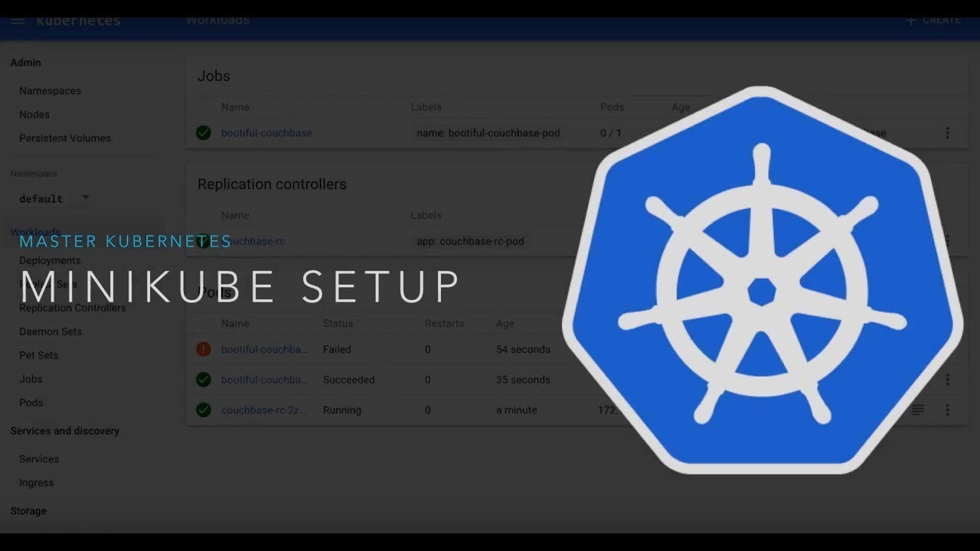The width and height of the screenshot is (980, 551).
Task: Click the green check icon of Running pod
Action: coord(203,410)
